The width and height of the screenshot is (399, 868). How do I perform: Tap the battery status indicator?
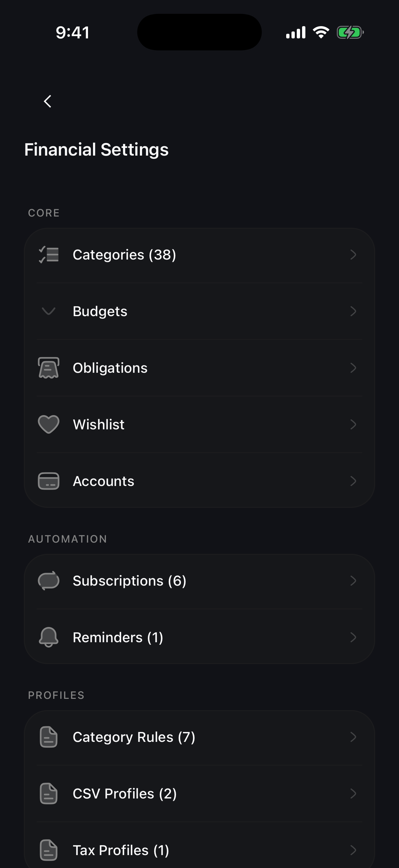tap(350, 33)
